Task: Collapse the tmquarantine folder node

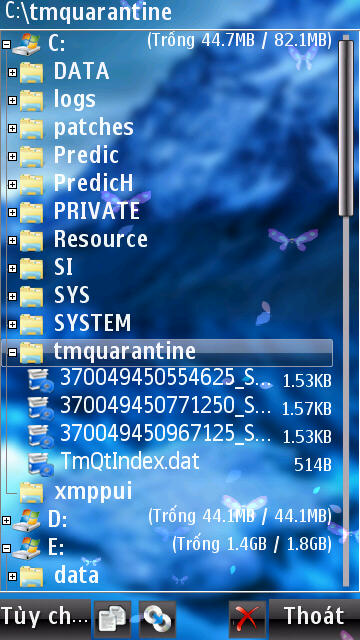Action: [13, 352]
